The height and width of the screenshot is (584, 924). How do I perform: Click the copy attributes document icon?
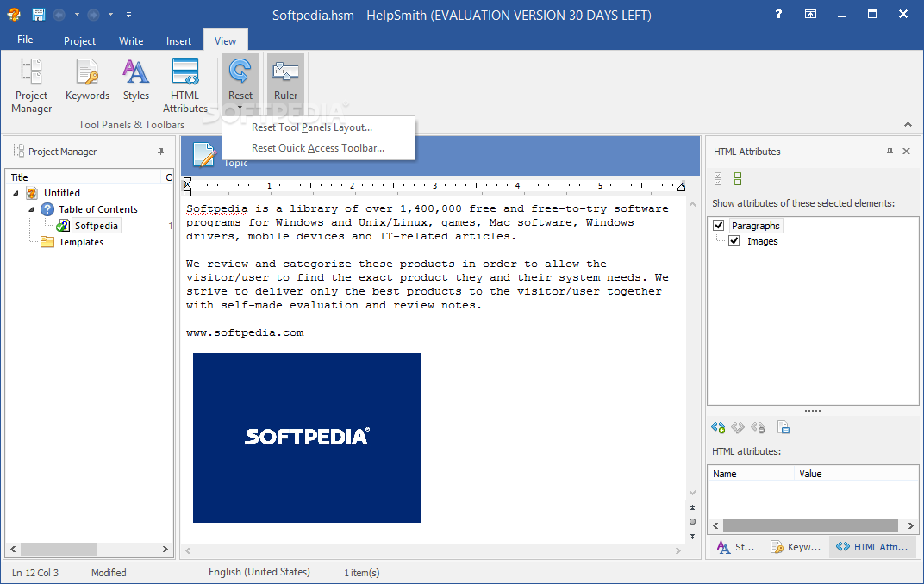784,427
